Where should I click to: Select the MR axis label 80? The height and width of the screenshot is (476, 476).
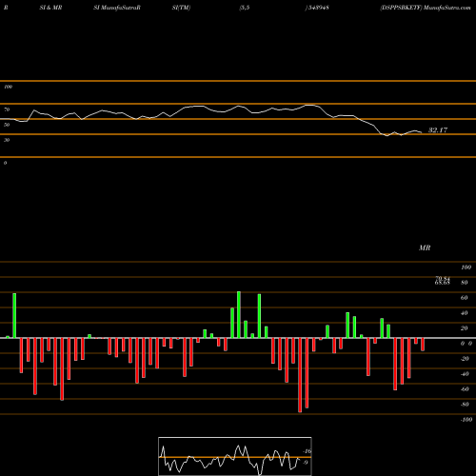[x=465, y=283]
